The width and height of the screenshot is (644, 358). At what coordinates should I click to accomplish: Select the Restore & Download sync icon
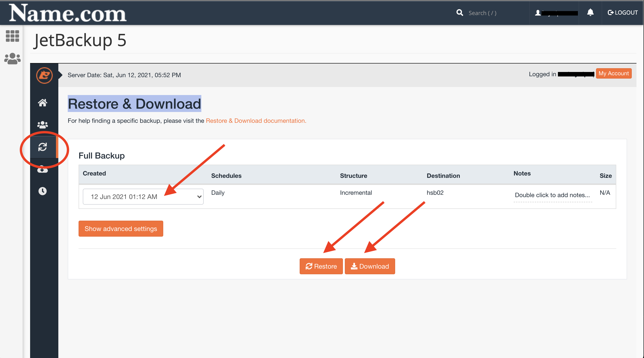tap(43, 147)
